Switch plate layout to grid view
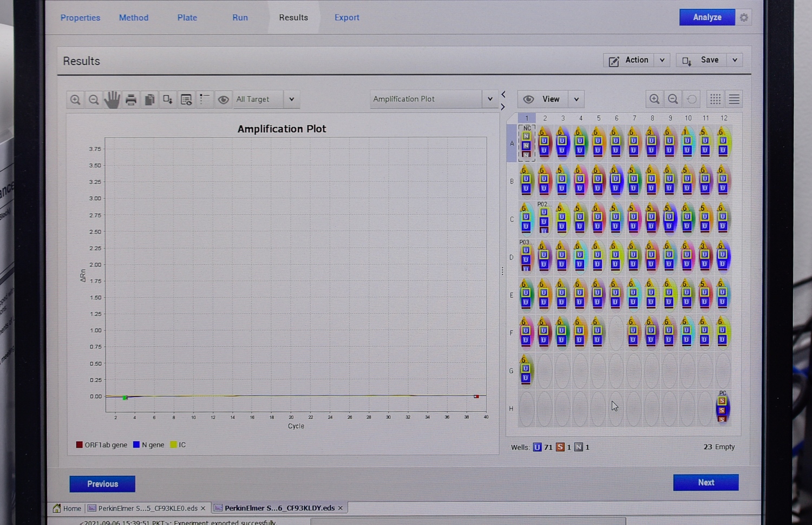Image resolution: width=812 pixels, height=525 pixels. point(715,99)
